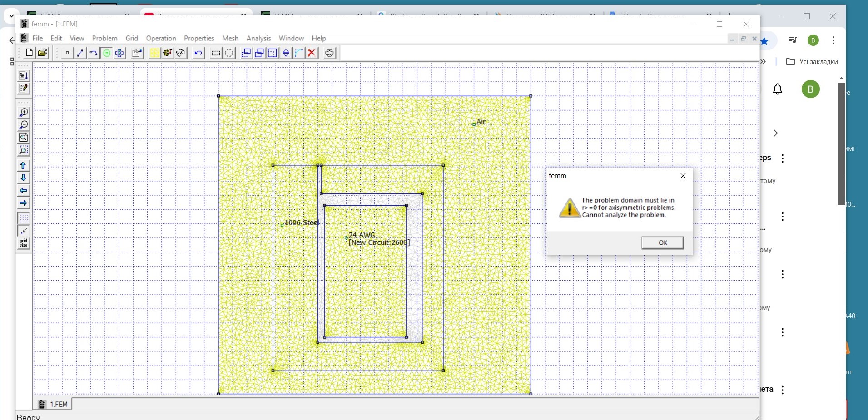Open the Analysis menu

tap(258, 38)
